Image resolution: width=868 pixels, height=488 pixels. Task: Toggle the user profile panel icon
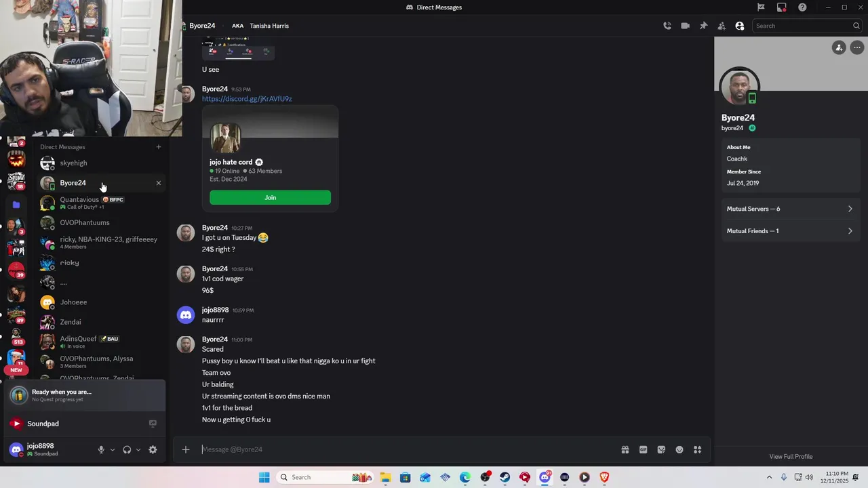click(740, 26)
